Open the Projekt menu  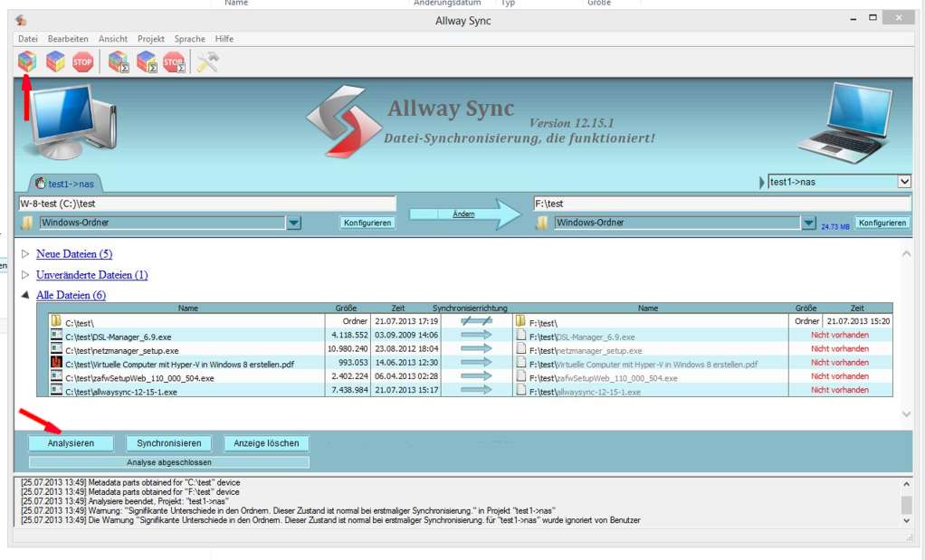pyautogui.click(x=151, y=39)
